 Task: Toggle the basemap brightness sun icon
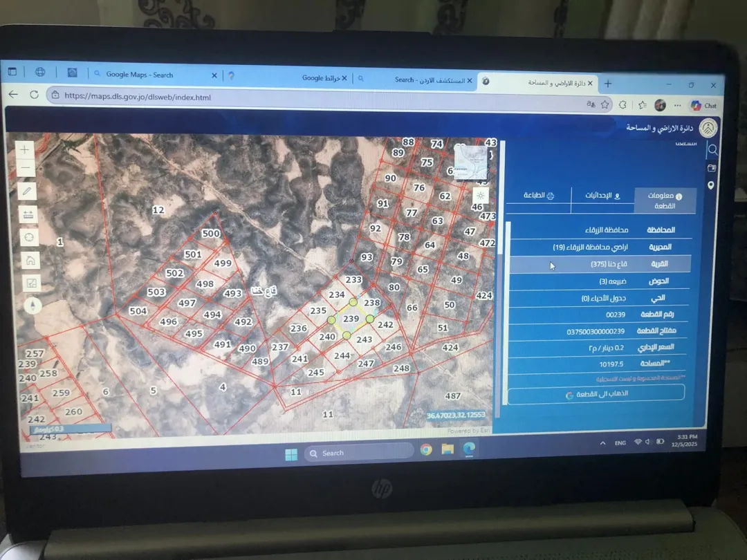[x=480, y=196]
